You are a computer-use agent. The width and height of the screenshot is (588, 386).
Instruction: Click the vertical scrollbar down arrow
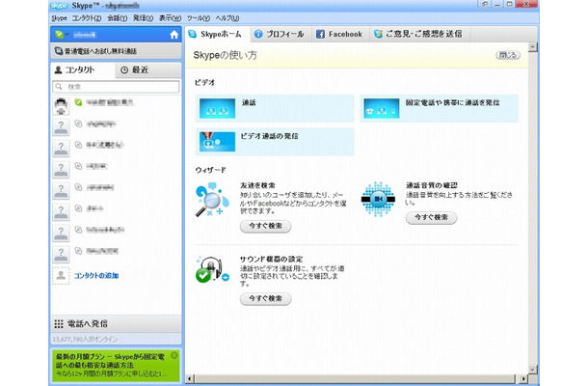(x=532, y=370)
